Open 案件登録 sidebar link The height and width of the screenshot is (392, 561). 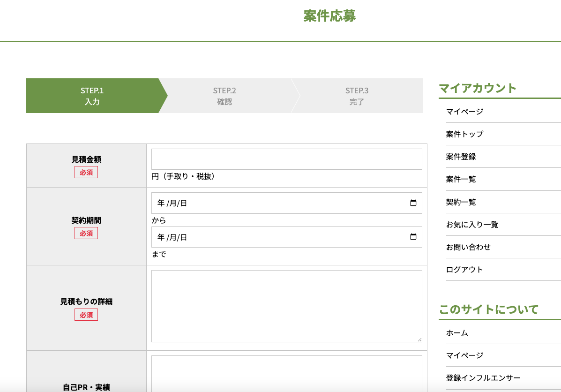click(461, 157)
